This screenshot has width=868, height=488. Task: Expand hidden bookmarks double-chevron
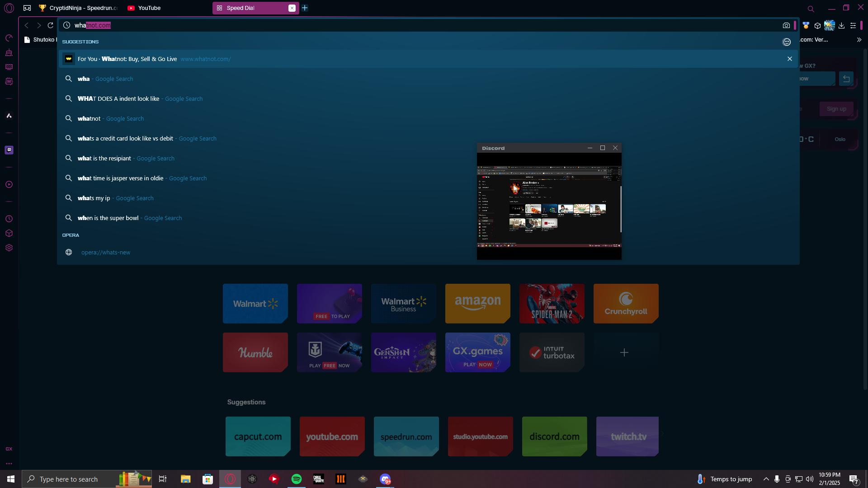(x=859, y=40)
